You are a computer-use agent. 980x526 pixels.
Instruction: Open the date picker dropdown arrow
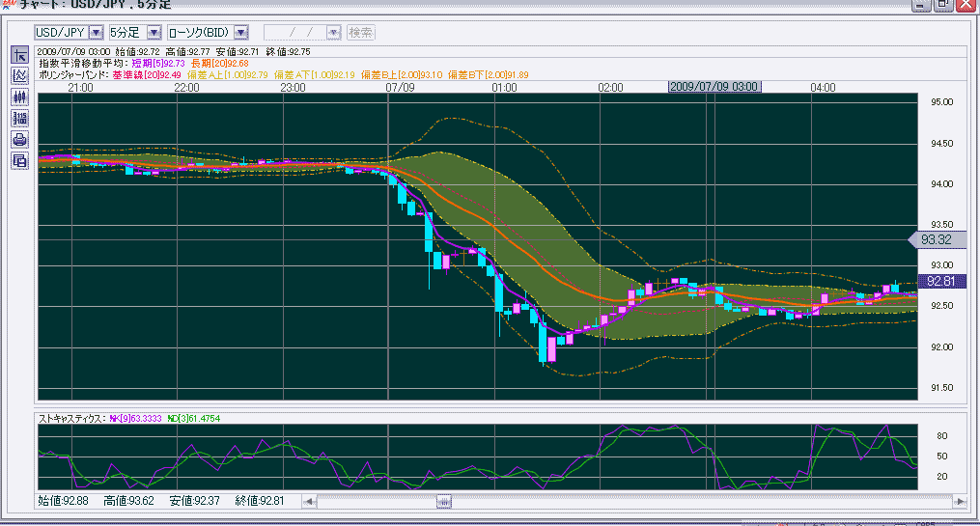(x=333, y=33)
